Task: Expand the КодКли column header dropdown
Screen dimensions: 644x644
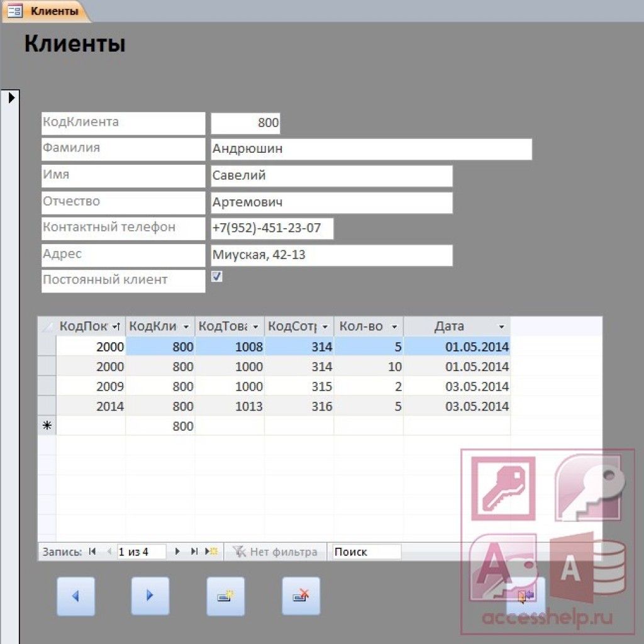Action: point(186,327)
